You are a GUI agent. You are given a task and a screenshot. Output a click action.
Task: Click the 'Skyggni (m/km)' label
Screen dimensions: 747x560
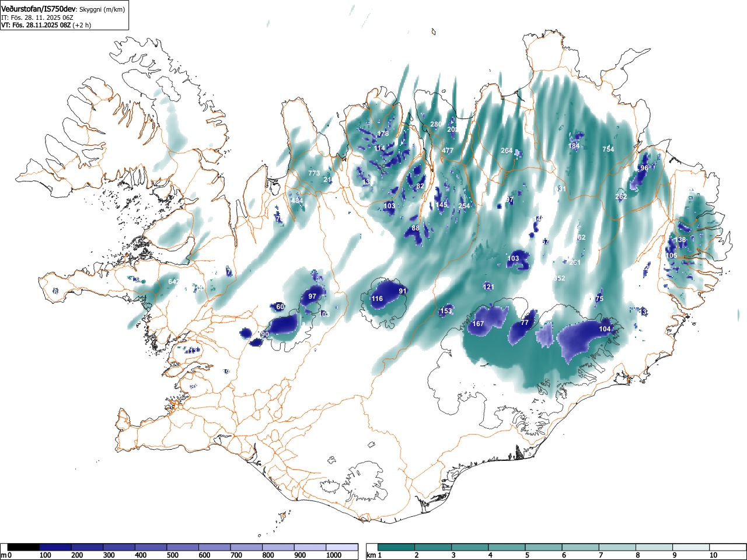pyautogui.click(x=102, y=9)
